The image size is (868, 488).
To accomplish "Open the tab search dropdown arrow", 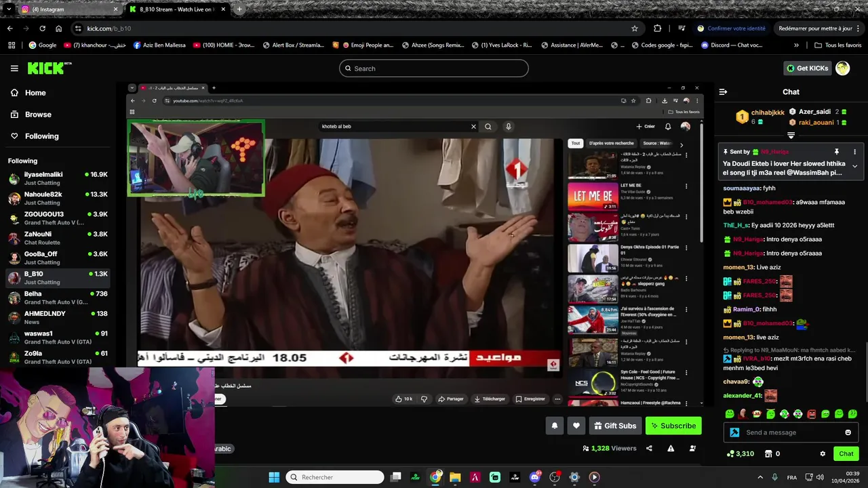I will click(8, 9).
